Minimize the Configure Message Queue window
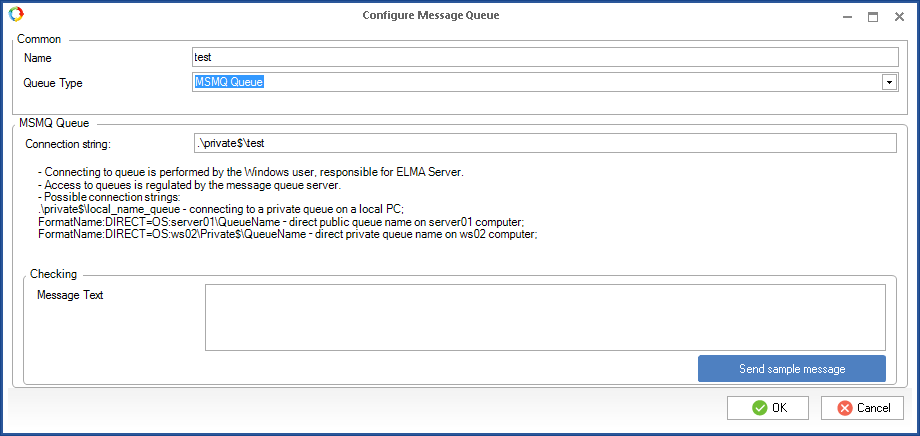Viewport: 920px width, 436px height. click(845, 16)
